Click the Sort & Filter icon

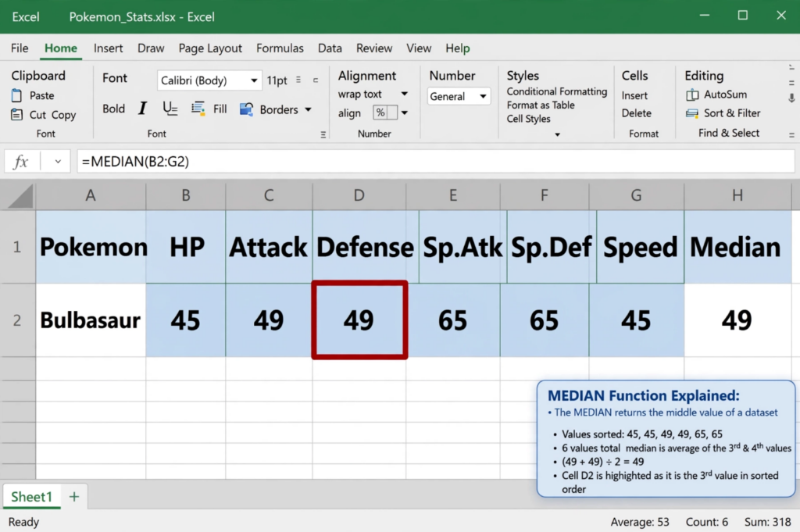click(x=692, y=113)
